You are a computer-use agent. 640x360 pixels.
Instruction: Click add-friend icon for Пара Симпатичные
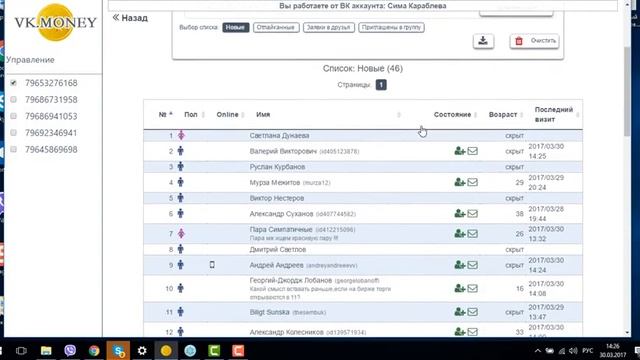(460, 233)
